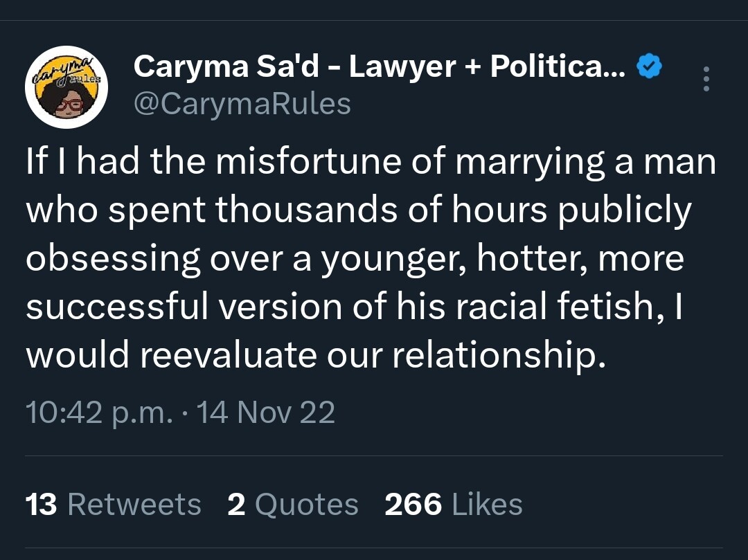Show who Likes this tweet label
The width and height of the screenshot is (748, 560).
tap(487, 504)
